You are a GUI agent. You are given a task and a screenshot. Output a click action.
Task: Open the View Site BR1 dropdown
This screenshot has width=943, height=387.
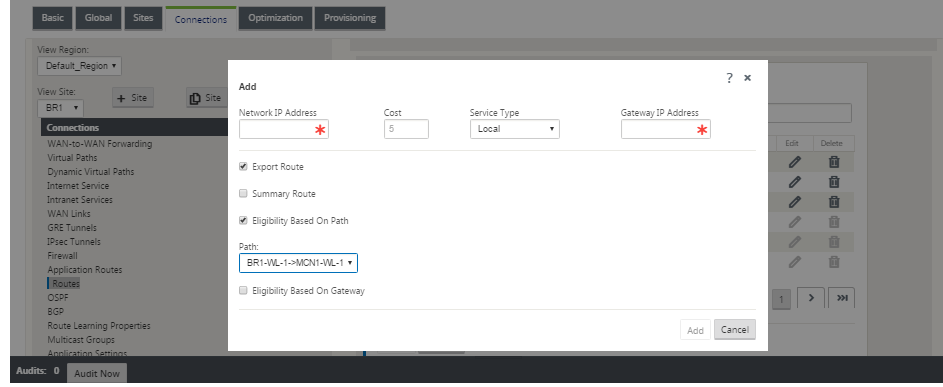click(61, 108)
